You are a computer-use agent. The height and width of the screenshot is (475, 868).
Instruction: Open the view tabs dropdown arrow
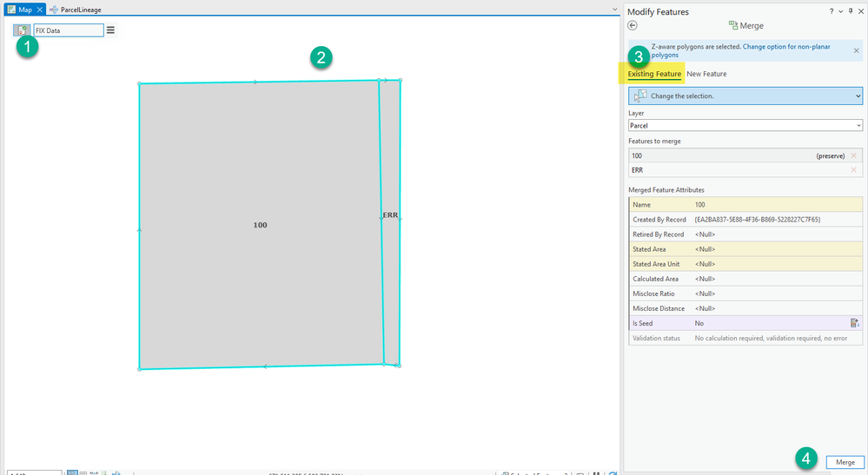(614, 10)
